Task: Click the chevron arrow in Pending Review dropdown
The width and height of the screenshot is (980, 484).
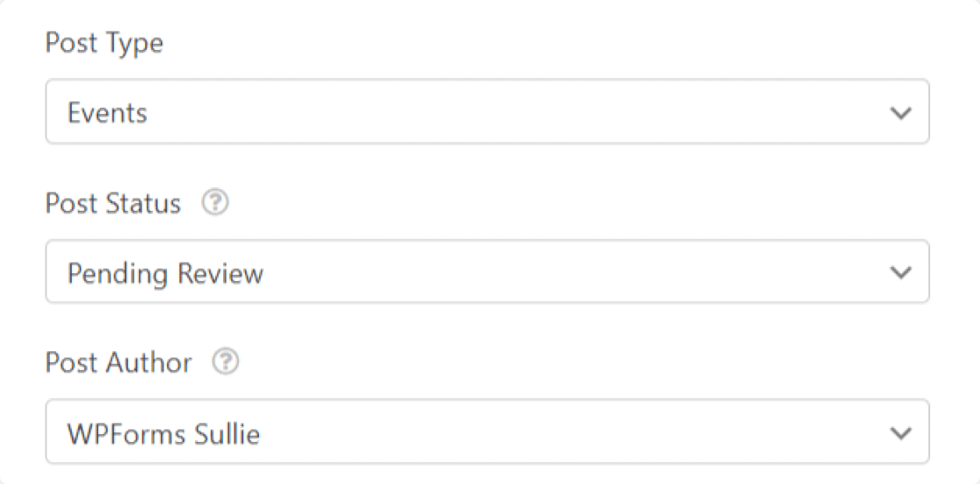Action: coord(900,272)
